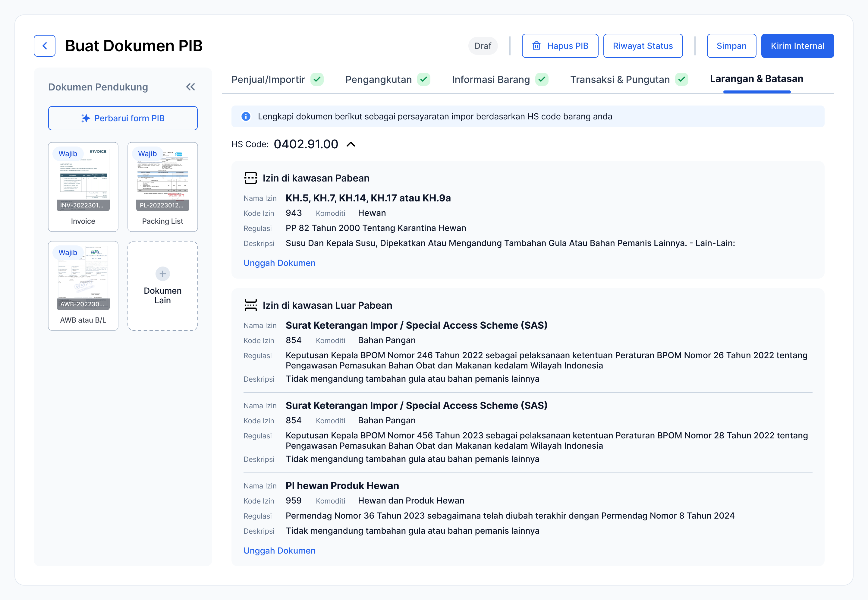This screenshot has height=600, width=868.
Task: Click the blue info icon in banner
Action: (246, 117)
